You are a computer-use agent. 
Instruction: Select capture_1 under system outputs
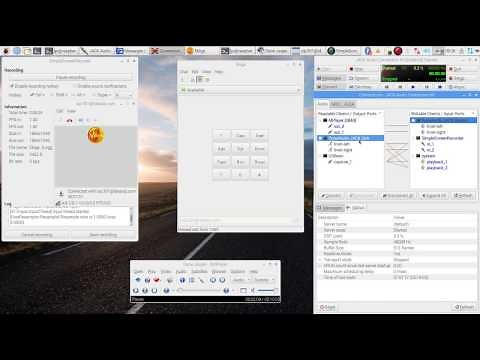point(342,162)
